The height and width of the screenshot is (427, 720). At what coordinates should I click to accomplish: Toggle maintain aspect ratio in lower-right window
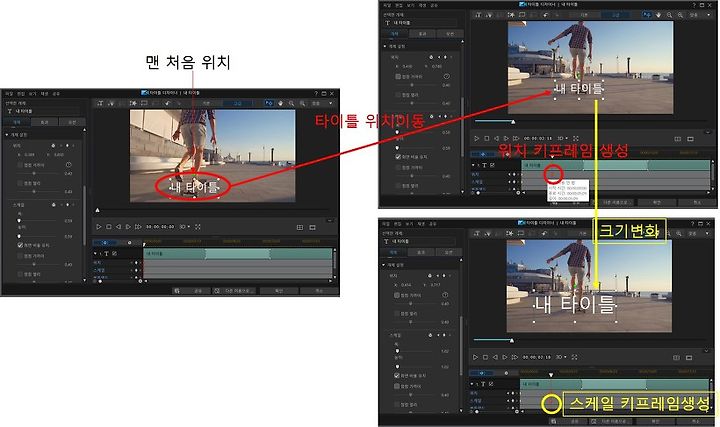click(397, 375)
